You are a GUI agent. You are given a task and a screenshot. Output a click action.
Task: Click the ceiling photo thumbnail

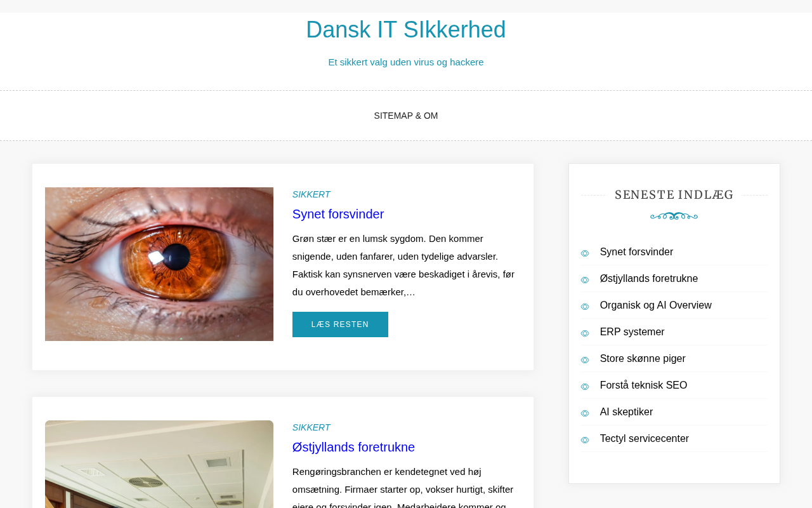tap(159, 464)
